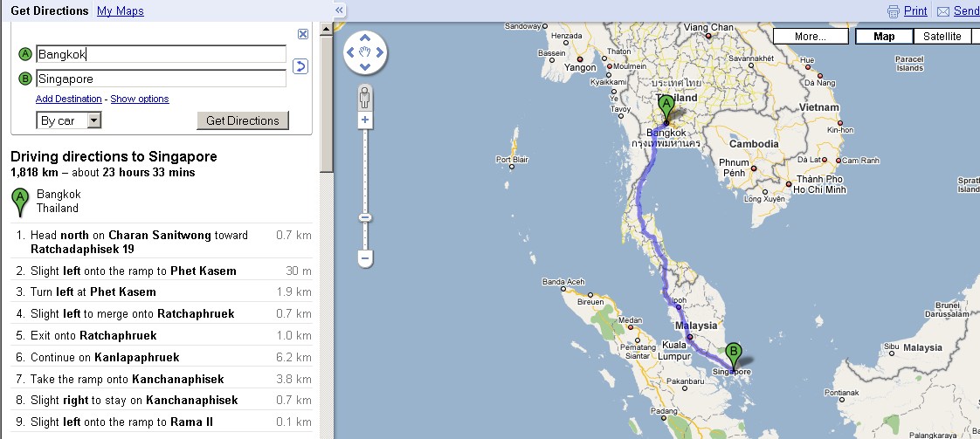980x439 pixels.
Task: Click the Street View pegman icon
Action: (365, 96)
